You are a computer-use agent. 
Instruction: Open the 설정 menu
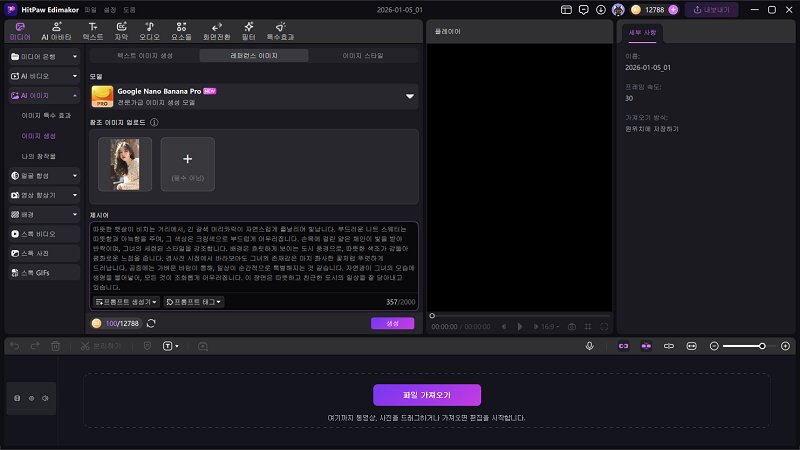tap(110, 10)
